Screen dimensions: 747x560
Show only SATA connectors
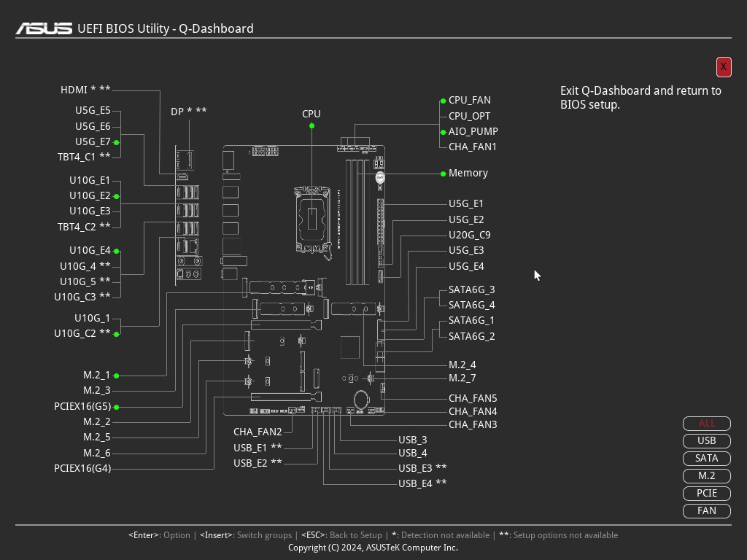coord(706,459)
